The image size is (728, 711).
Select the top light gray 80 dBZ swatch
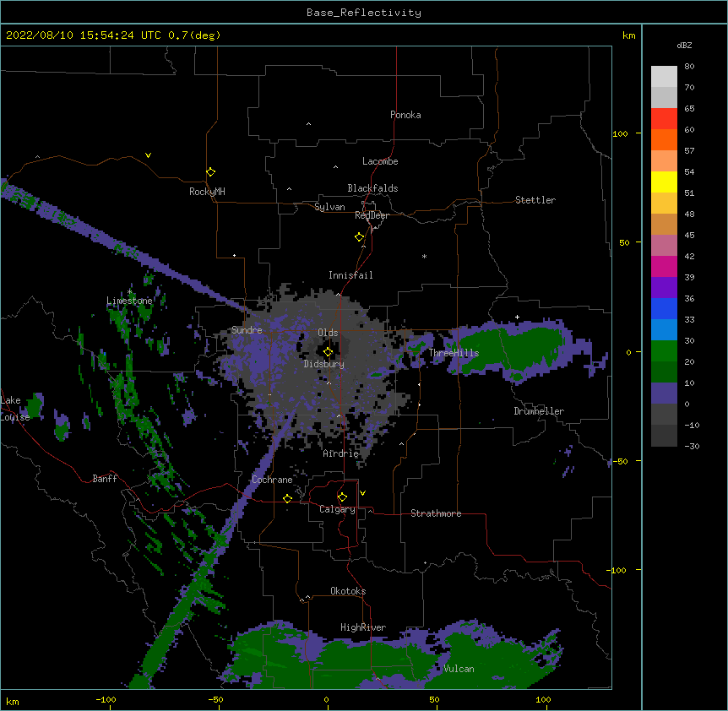point(664,77)
